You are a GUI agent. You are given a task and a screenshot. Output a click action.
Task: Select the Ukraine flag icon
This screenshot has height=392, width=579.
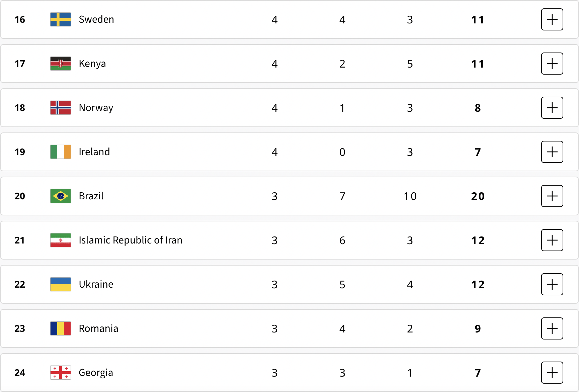pyautogui.click(x=61, y=284)
